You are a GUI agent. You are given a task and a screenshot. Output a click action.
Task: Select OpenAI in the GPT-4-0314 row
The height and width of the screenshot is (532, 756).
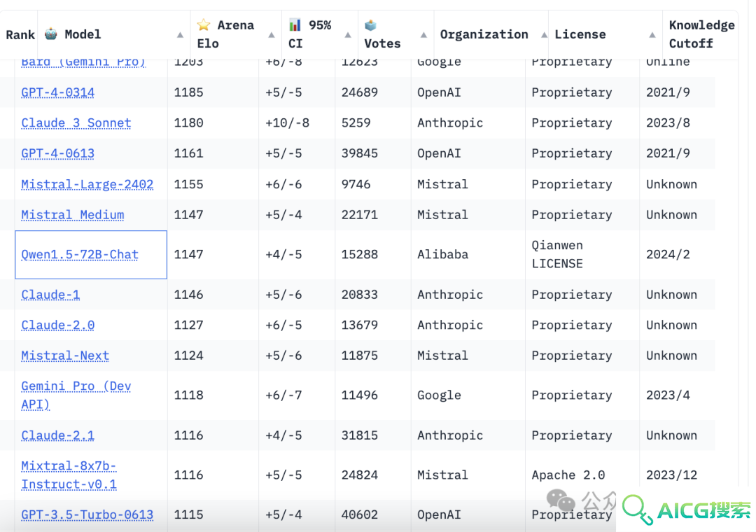439,92
